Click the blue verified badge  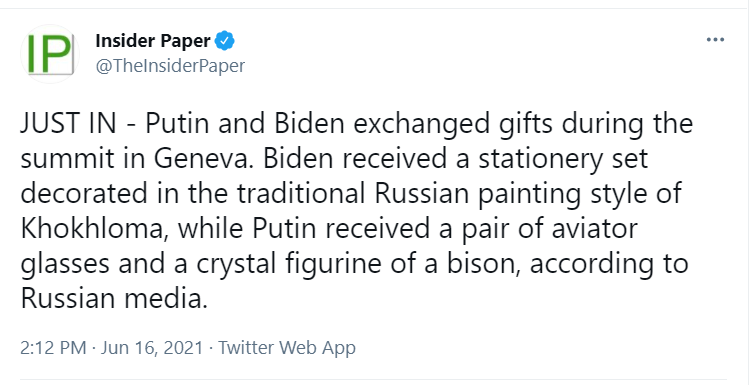pos(224,41)
